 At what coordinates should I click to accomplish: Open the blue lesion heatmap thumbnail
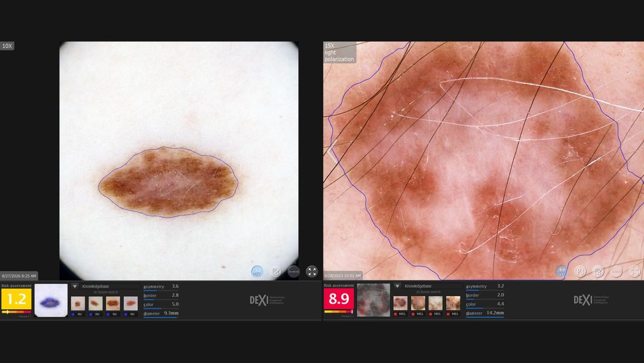click(x=51, y=301)
